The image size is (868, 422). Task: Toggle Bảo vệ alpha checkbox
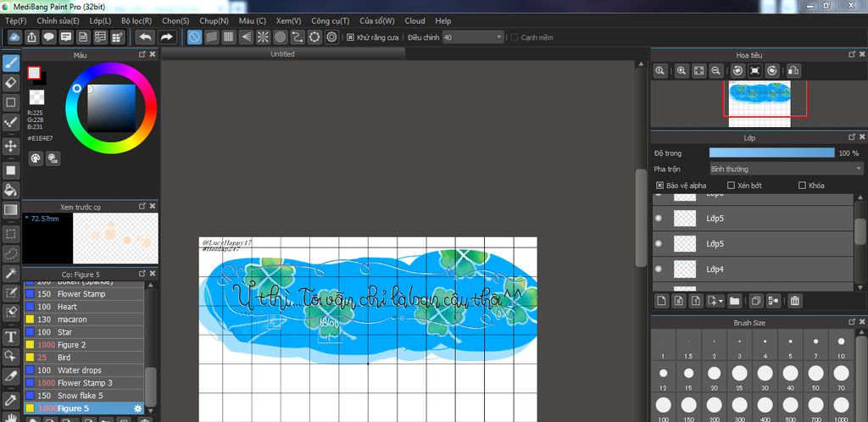pos(659,186)
